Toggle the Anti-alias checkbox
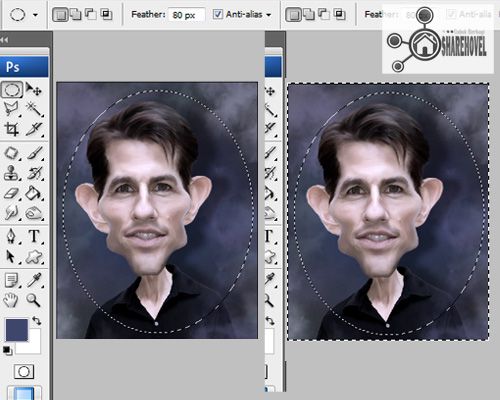The width and height of the screenshot is (500, 400). 218,14
